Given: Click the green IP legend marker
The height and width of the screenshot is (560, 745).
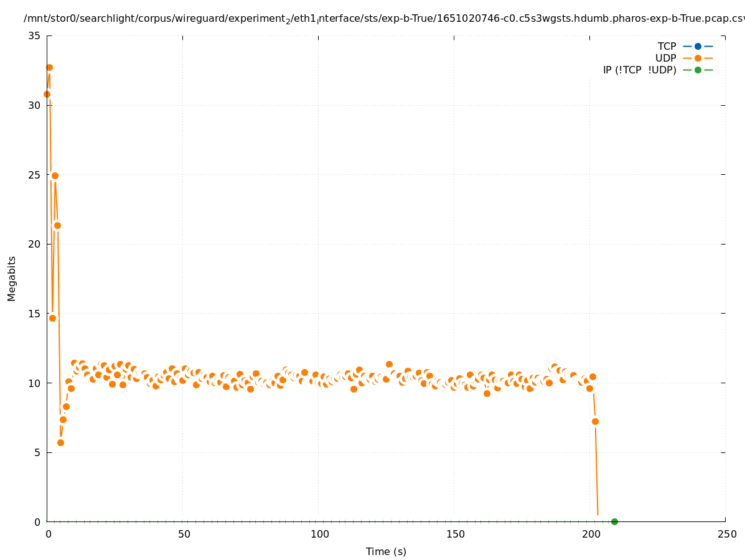Looking at the screenshot, I should pos(698,70).
